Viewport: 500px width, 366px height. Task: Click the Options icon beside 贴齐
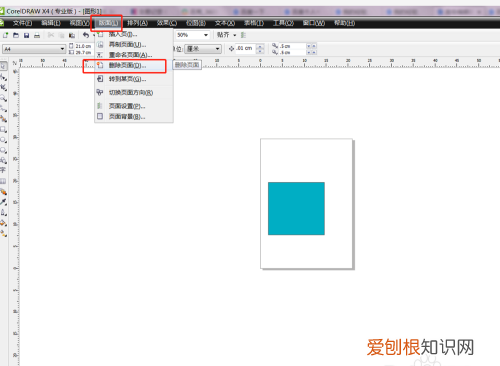[243, 35]
